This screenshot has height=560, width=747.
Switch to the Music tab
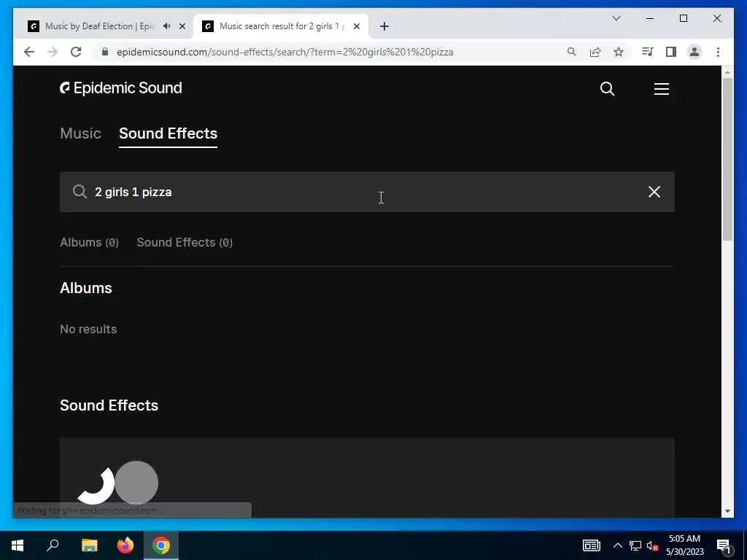(x=80, y=133)
